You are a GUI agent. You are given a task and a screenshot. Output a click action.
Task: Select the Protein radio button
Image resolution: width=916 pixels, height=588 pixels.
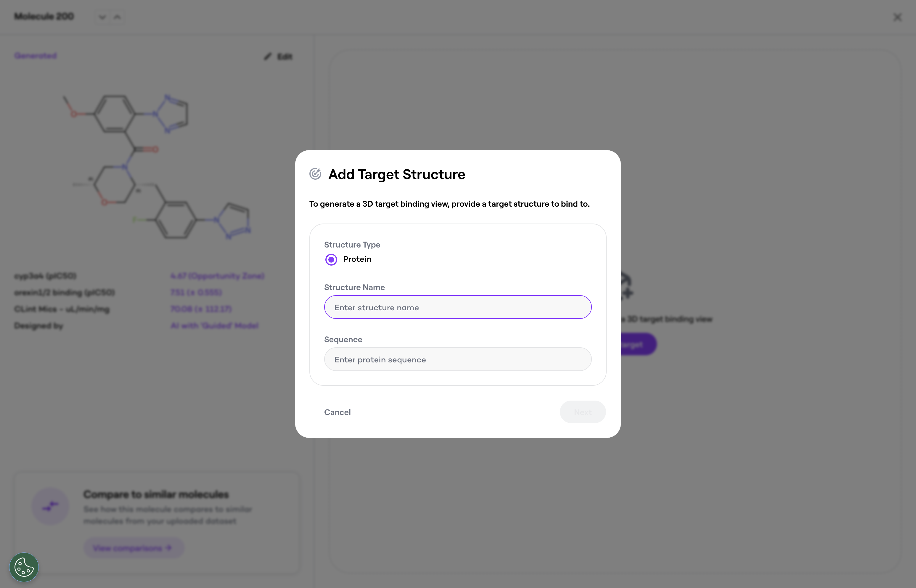point(331,260)
